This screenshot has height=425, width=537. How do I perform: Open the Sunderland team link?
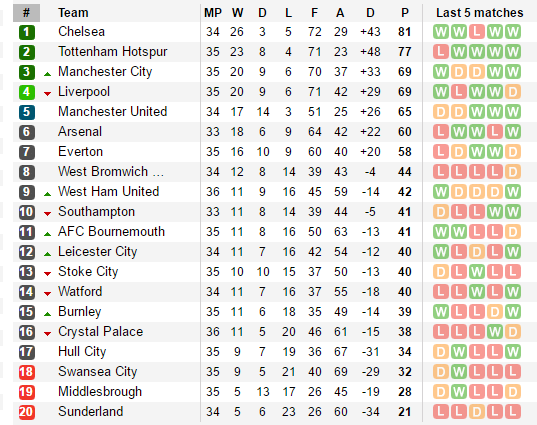[90, 412]
